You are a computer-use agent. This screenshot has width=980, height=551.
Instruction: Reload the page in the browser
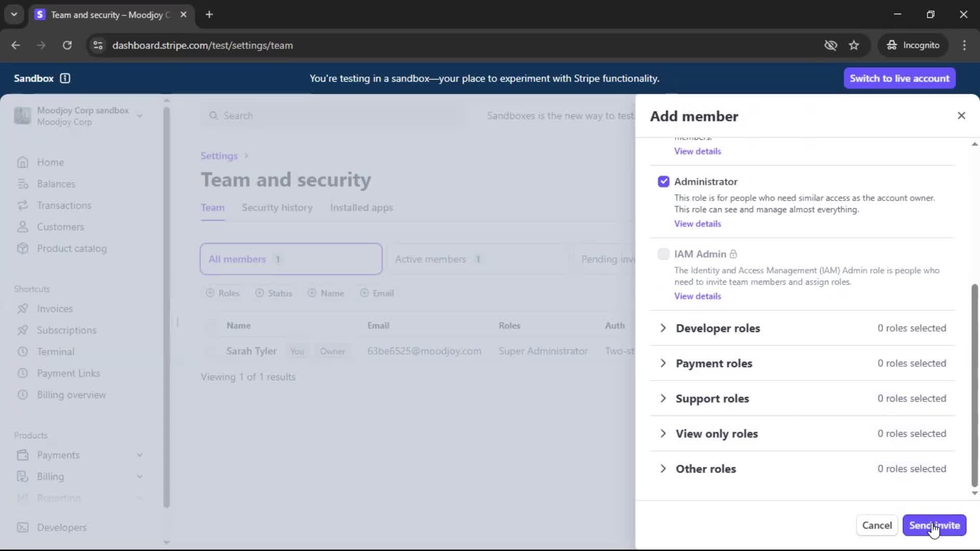(x=67, y=45)
